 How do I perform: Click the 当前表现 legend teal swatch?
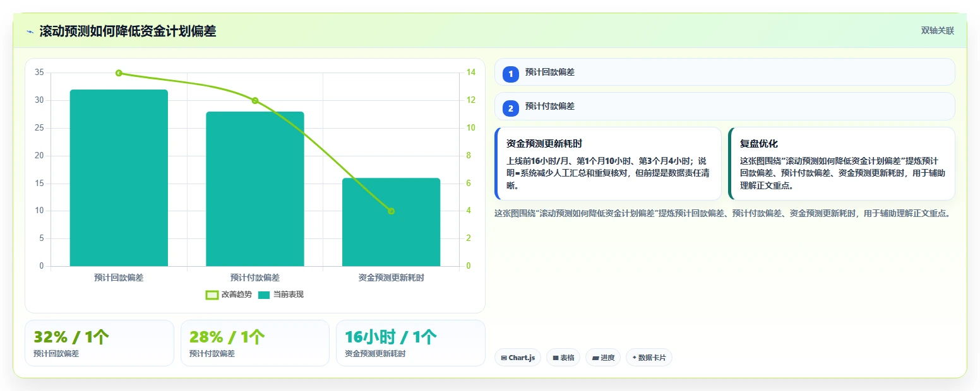point(264,295)
